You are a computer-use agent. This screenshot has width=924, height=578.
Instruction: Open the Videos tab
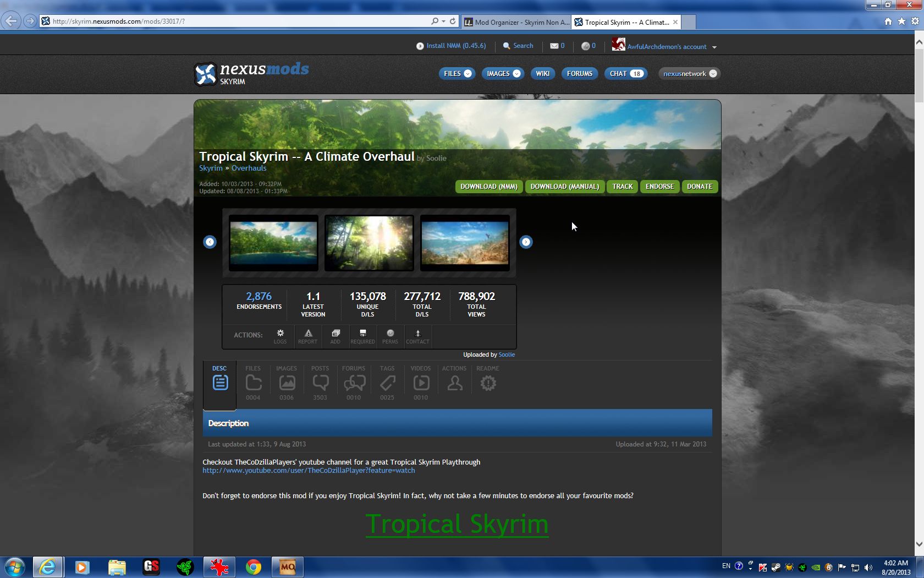(x=421, y=383)
